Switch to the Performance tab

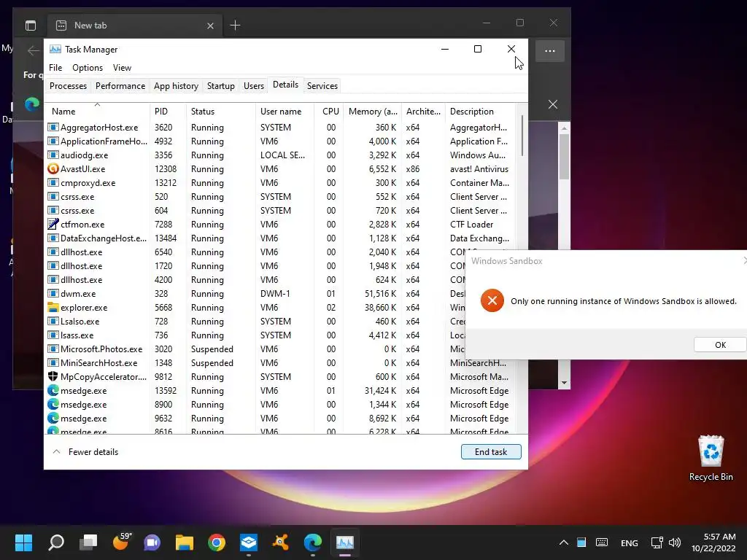[x=120, y=86]
